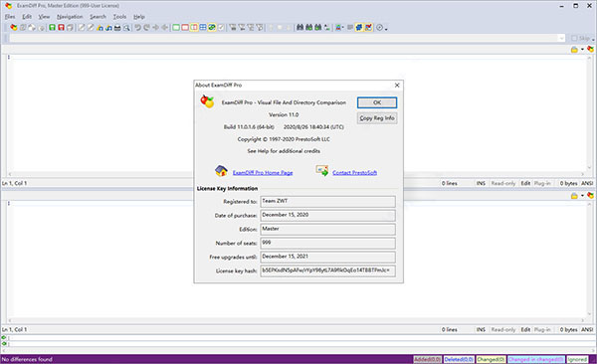597x364 pixels.
Task: Expand the long combo box arrow below toolbar
Action: pyautogui.click(x=561, y=38)
